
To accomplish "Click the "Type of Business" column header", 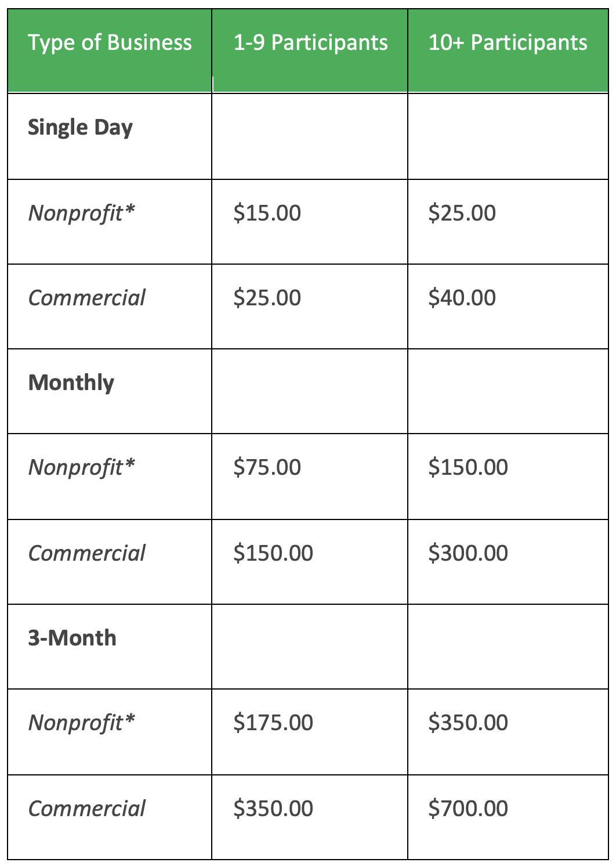I will [x=110, y=43].
